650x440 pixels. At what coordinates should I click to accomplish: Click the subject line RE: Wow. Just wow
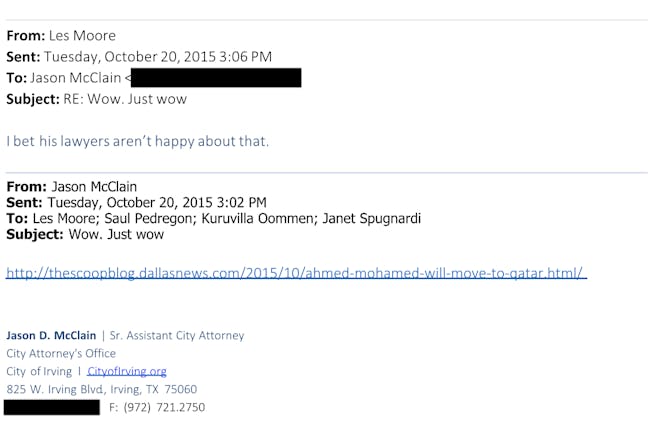125,99
